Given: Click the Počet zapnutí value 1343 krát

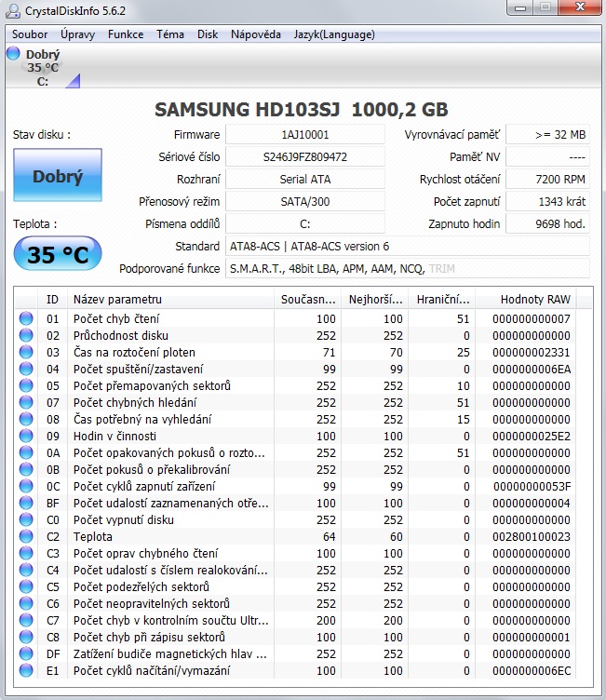Looking at the screenshot, I should [547, 201].
